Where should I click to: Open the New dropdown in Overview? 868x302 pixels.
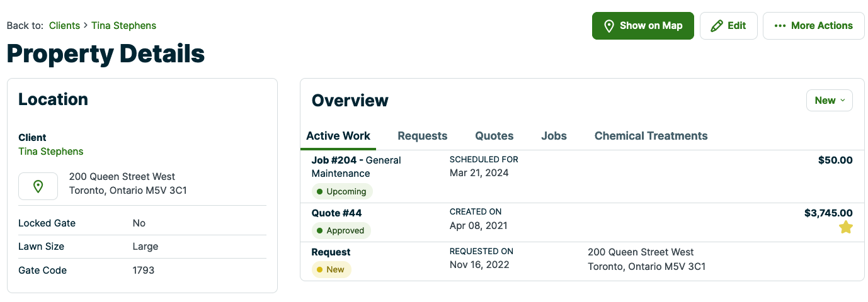point(829,101)
